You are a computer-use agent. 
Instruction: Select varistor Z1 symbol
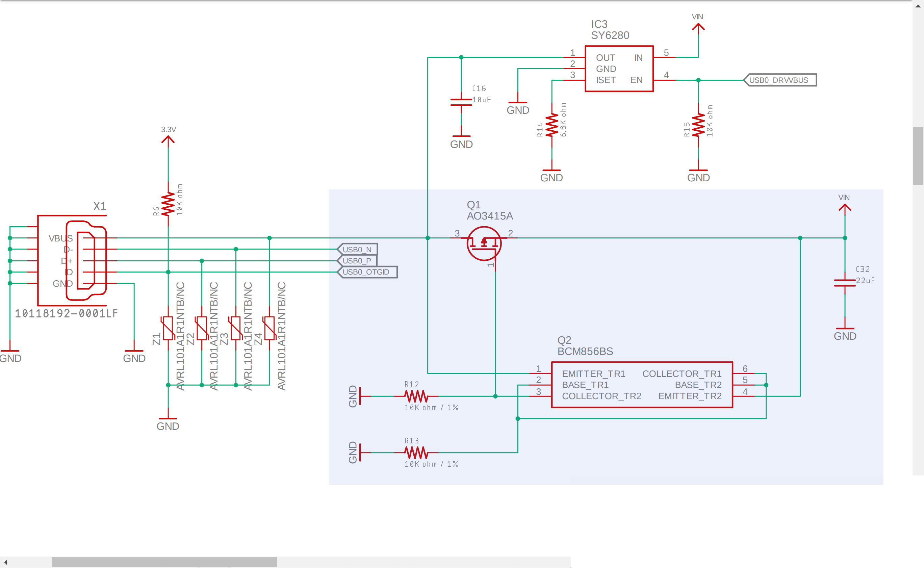tap(168, 328)
